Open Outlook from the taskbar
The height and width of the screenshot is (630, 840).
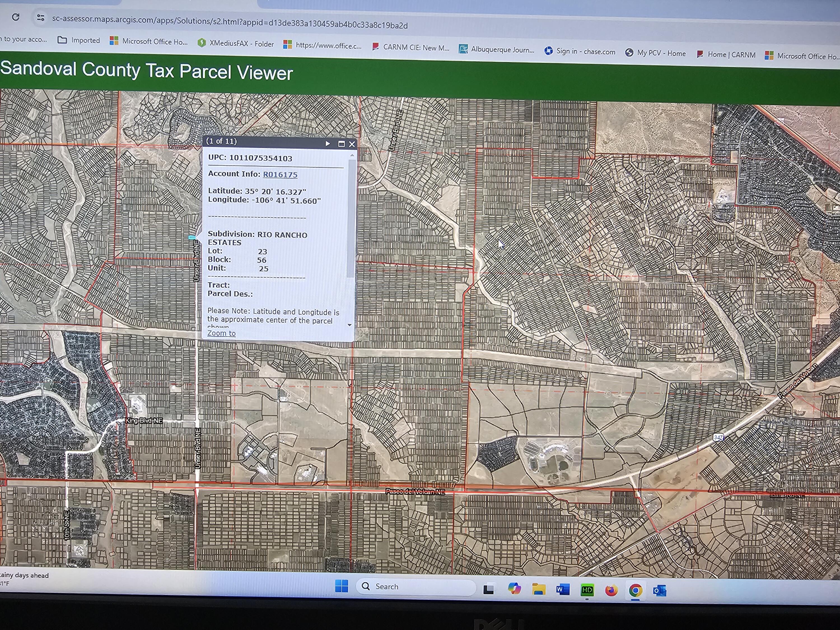coord(659,591)
